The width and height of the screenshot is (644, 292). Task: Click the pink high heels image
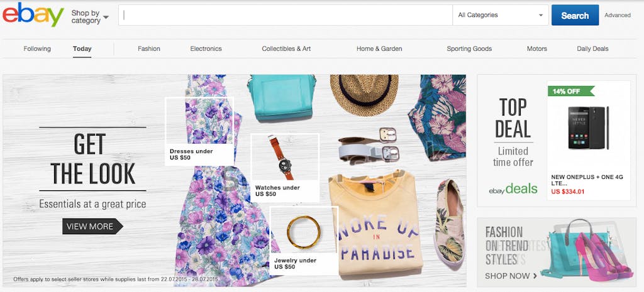[602, 256]
